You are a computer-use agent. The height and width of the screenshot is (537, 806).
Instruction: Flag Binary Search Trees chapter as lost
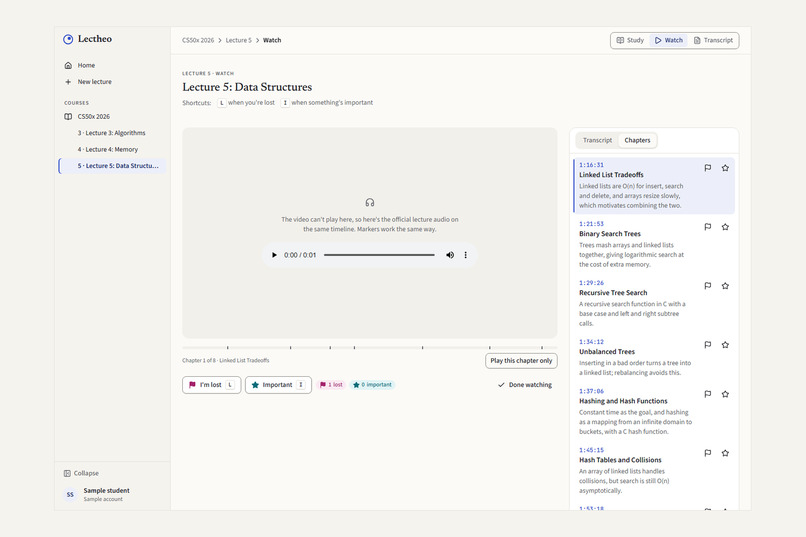708,227
